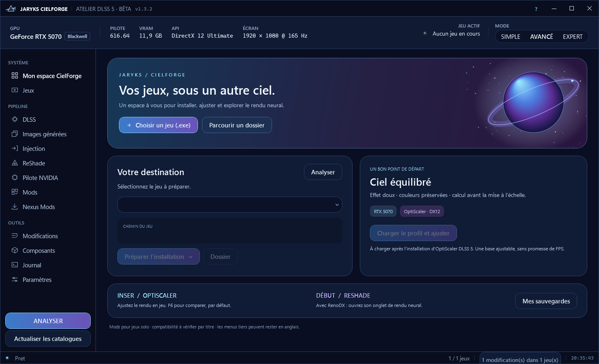The height and width of the screenshot is (364, 599).
Task: Click the Injection arrow icon
Action: pyautogui.click(x=15, y=148)
